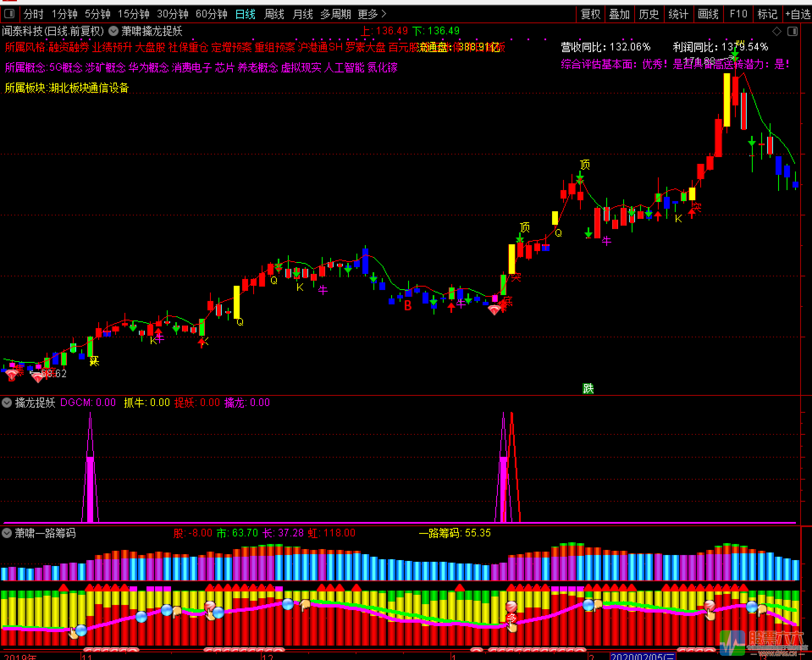Click the red 多 ball in chip panel
The image size is (812, 660).
pos(511,618)
